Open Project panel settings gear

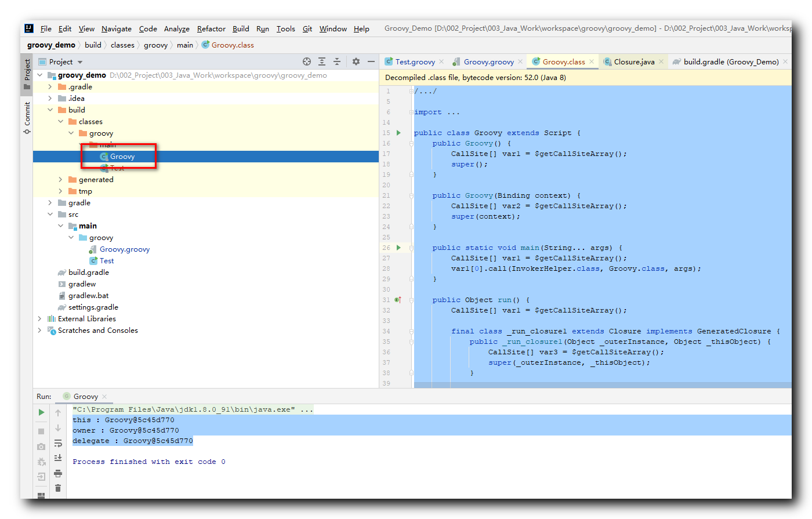356,61
